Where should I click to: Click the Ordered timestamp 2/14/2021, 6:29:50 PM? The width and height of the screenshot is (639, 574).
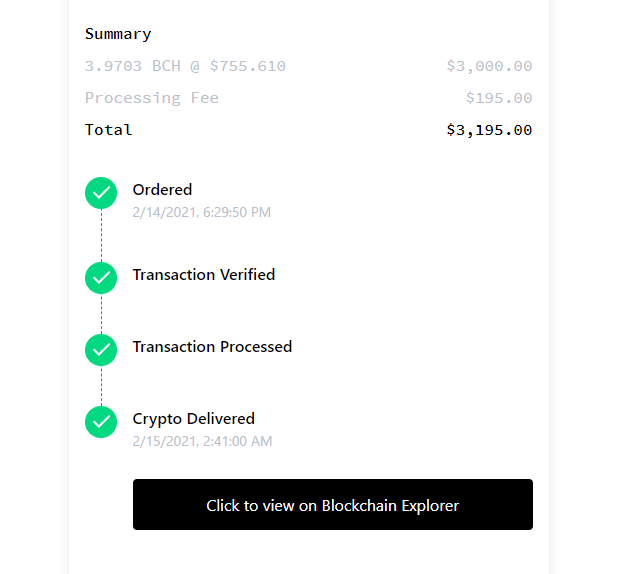202,212
